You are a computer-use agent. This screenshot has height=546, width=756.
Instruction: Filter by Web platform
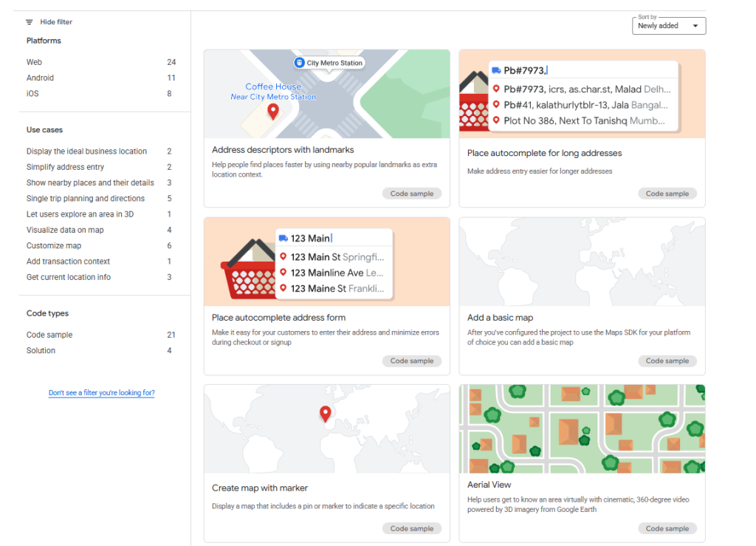[x=35, y=63]
